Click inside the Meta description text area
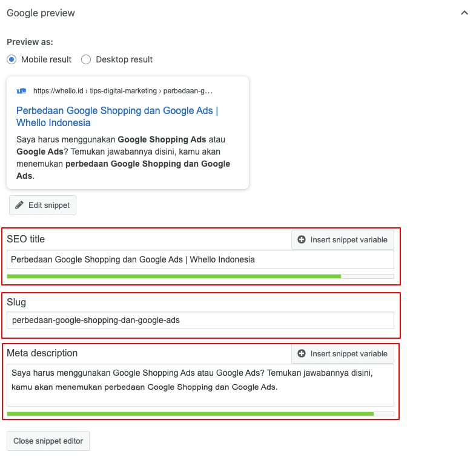The image size is (476, 460). click(x=200, y=385)
